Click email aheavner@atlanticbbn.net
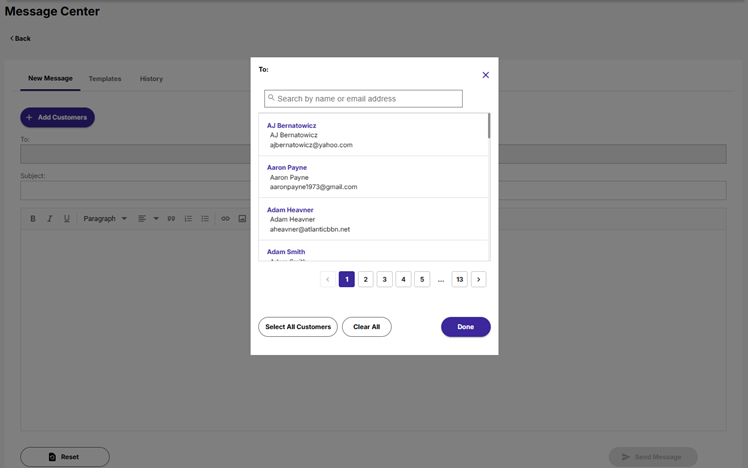The image size is (748, 468). pyautogui.click(x=310, y=229)
